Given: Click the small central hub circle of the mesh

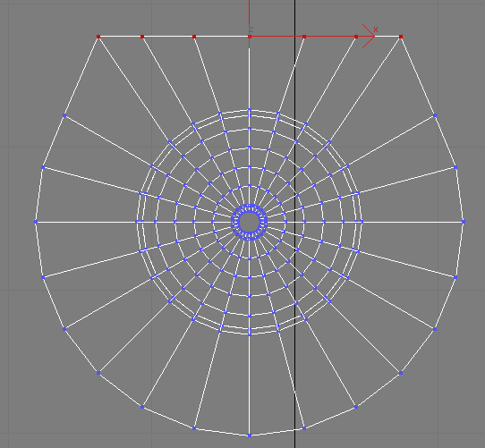Looking at the screenshot, I should coord(250,222).
